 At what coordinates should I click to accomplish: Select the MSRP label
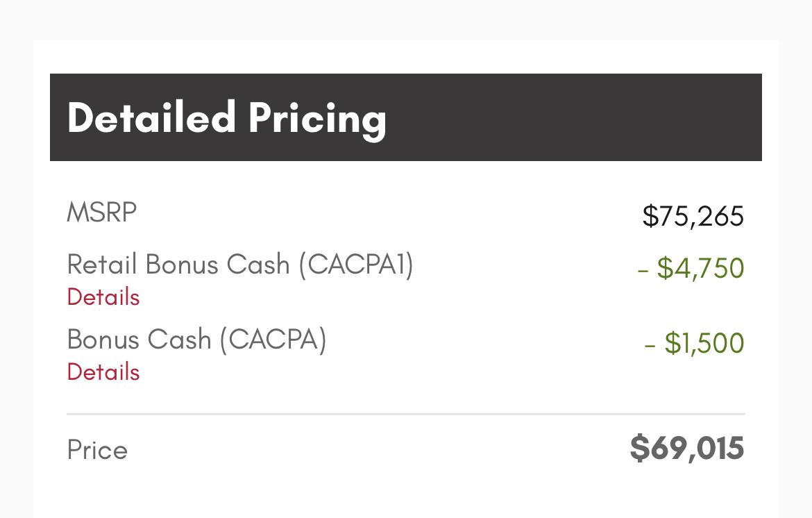(x=101, y=212)
